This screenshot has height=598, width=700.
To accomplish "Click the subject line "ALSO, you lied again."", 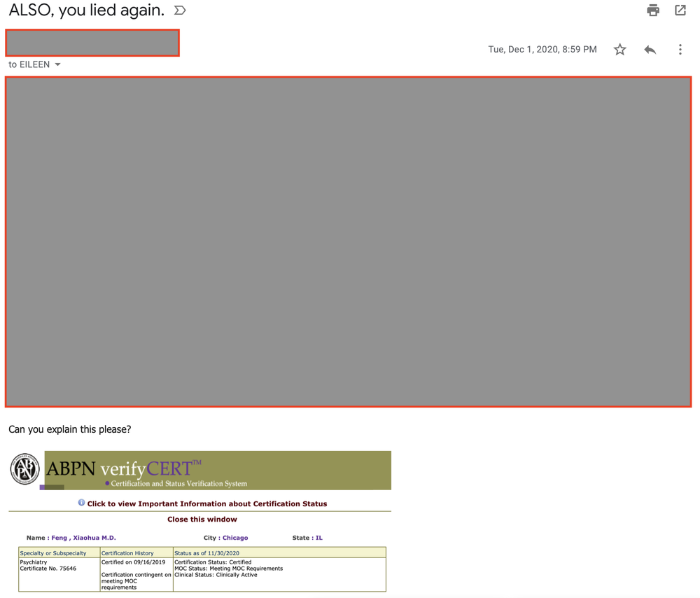I will pos(86,11).
